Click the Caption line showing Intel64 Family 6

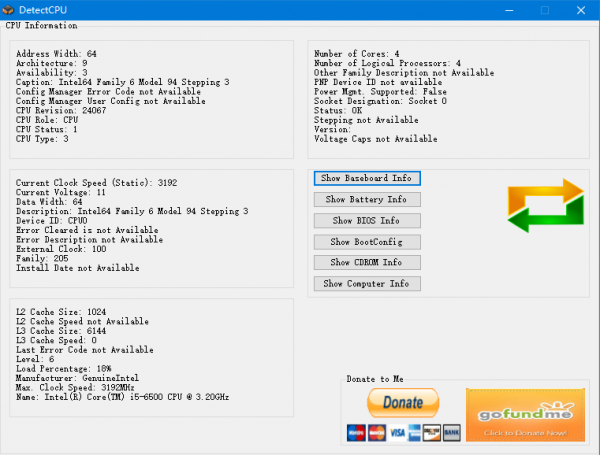click(122, 82)
